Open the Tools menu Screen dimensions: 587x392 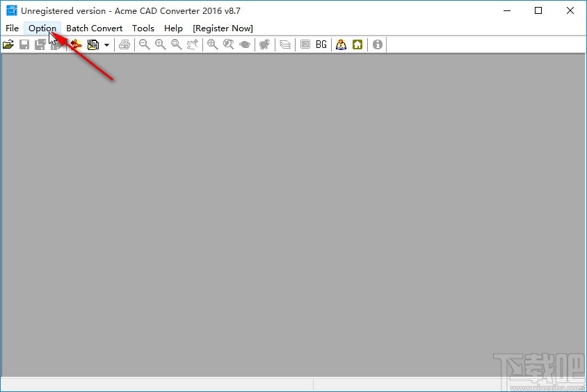click(143, 28)
